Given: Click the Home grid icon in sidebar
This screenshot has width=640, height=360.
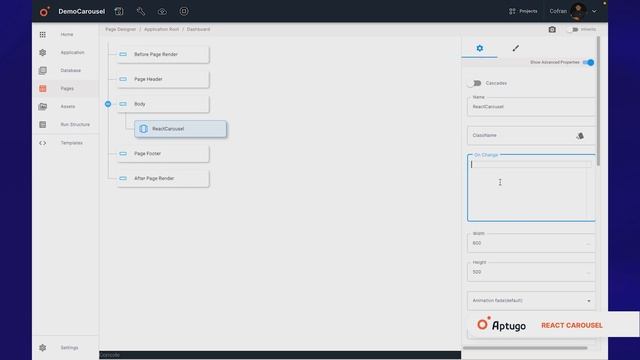Looking at the screenshot, I should [43, 35].
